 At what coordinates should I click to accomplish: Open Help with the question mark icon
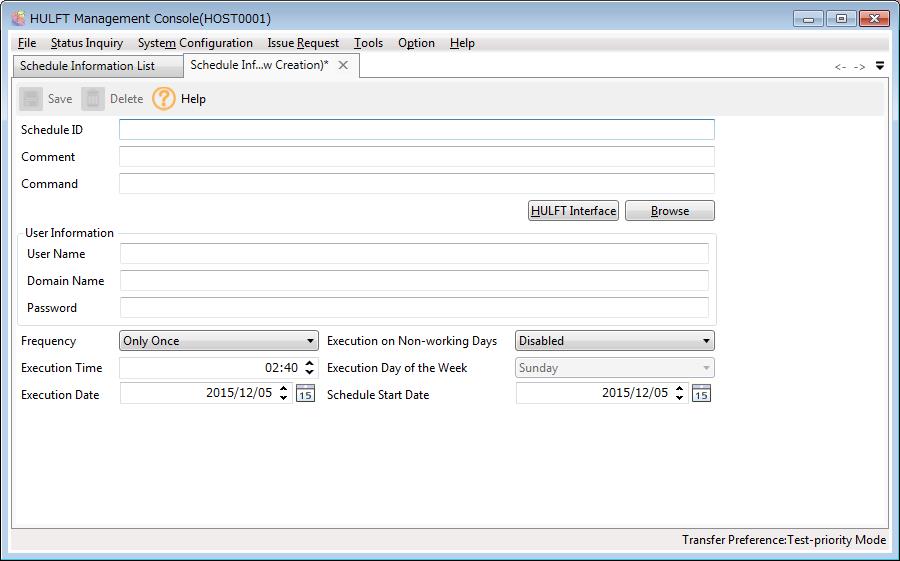164,99
